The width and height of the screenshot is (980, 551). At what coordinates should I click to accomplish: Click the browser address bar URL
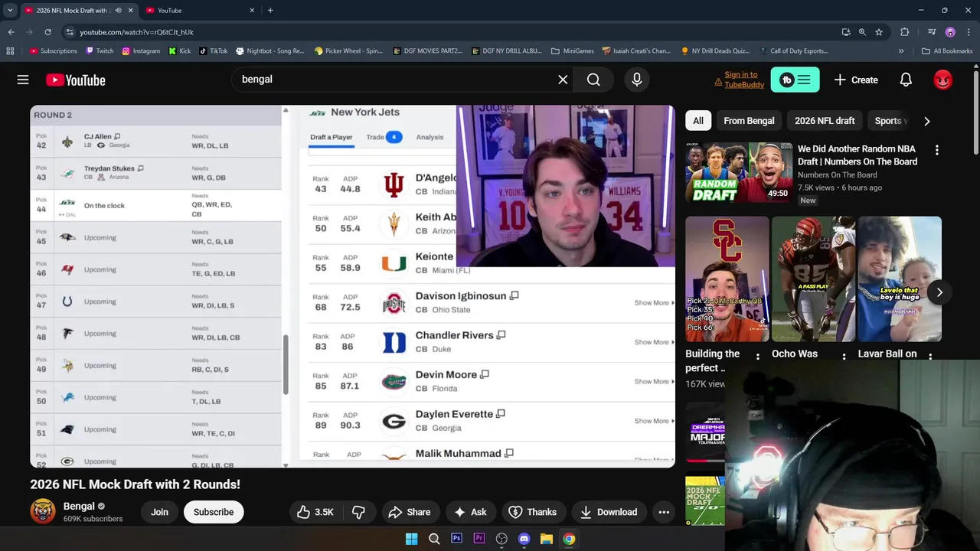[136, 32]
